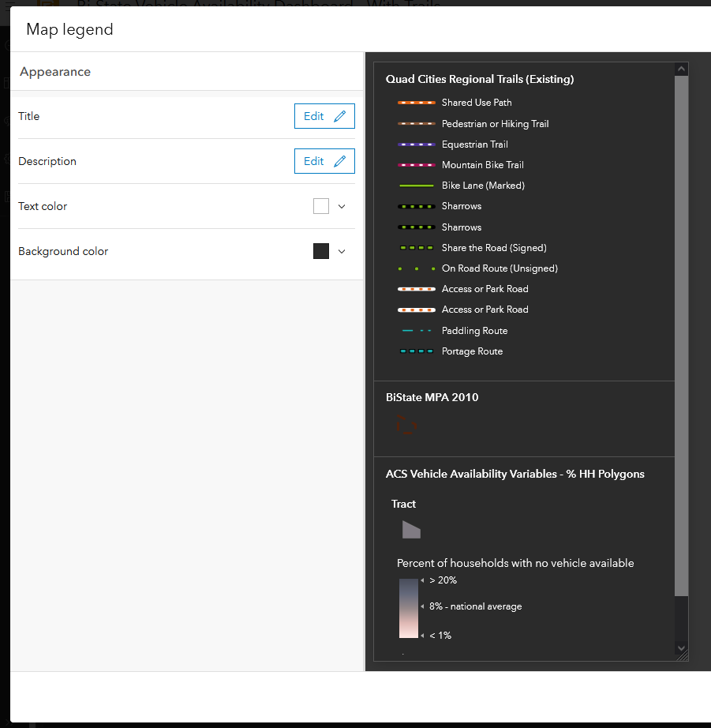Click the BiState MPA 2010 boundary symbol
The height and width of the screenshot is (728, 711).
tap(406, 424)
